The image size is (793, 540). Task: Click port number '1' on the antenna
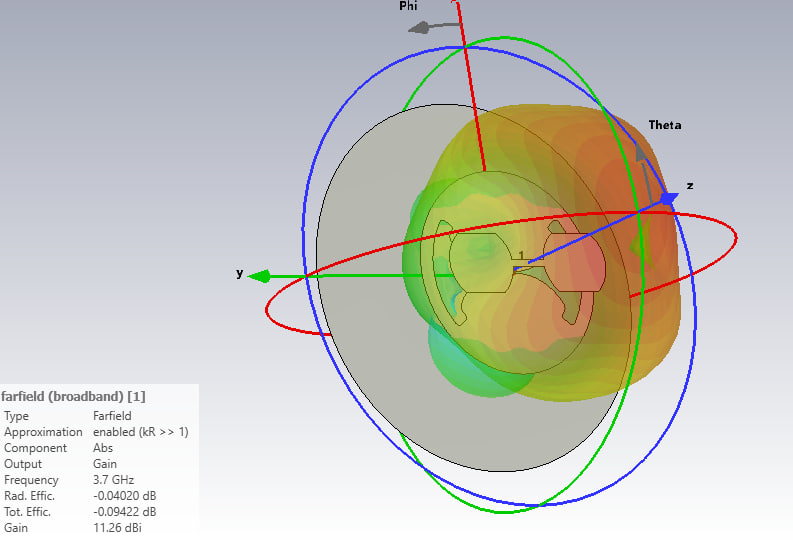tap(522, 255)
